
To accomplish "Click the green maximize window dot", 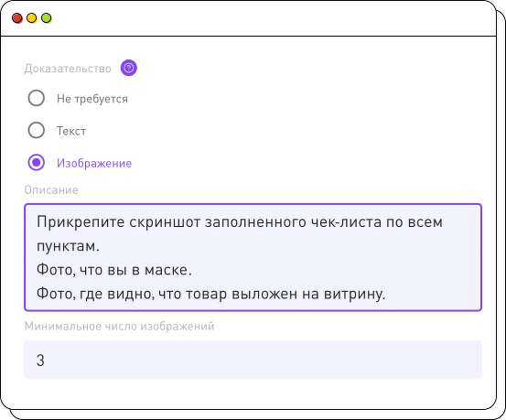I will (x=47, y=18).
